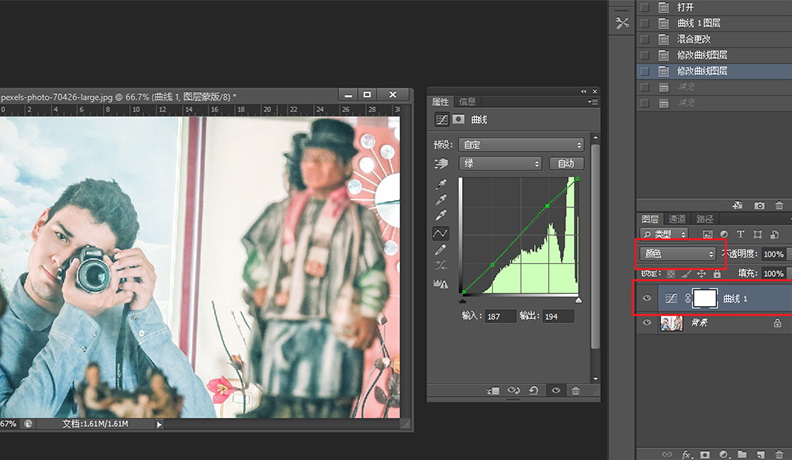
Task: Click the white point slider under histogram
Action: (578, 299)
